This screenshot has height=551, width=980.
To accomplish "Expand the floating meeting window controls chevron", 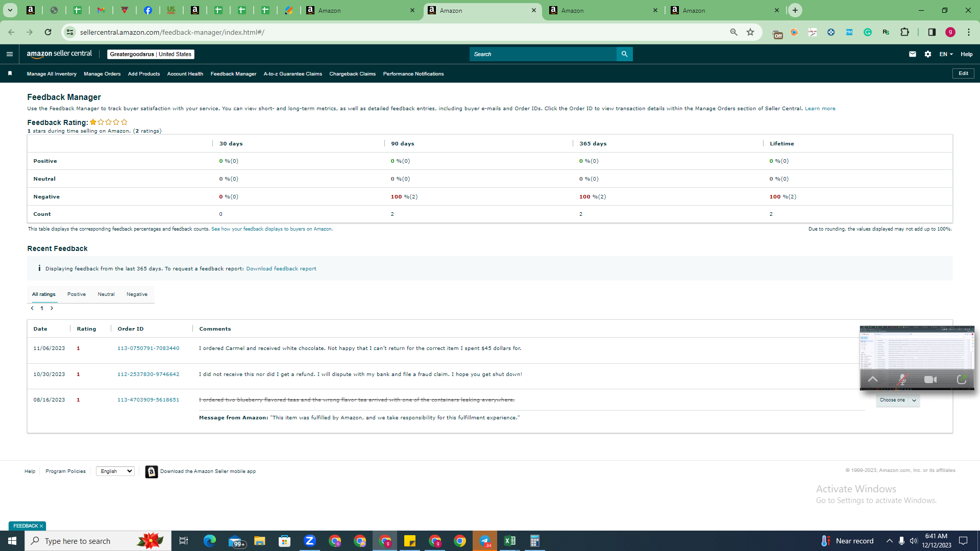I will (x=873, y=380).
